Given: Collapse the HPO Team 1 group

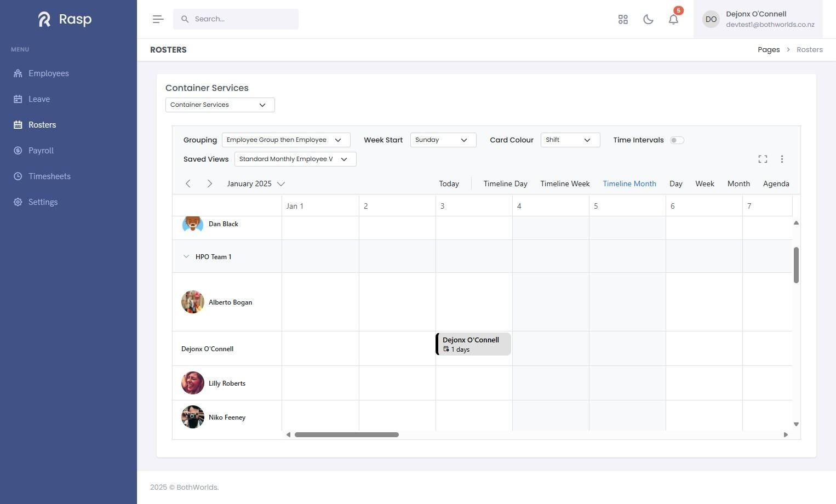Looking at the screenshot, I should [186, 256].
